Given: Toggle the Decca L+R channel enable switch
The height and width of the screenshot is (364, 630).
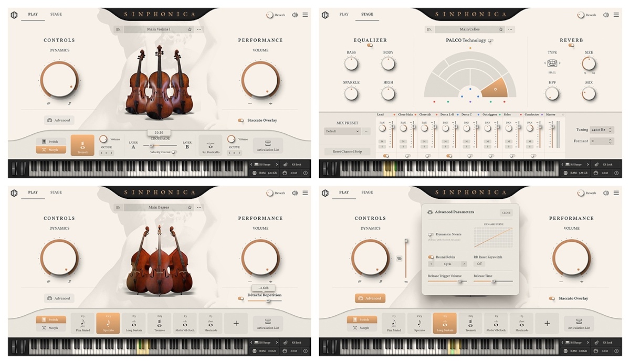Looking at the screenshot, I should tap(449, 156).
